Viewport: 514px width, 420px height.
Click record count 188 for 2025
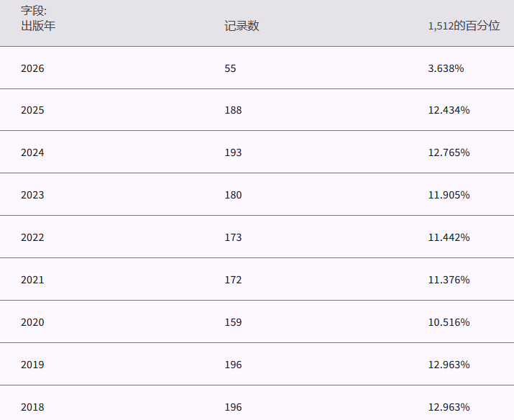233,110
